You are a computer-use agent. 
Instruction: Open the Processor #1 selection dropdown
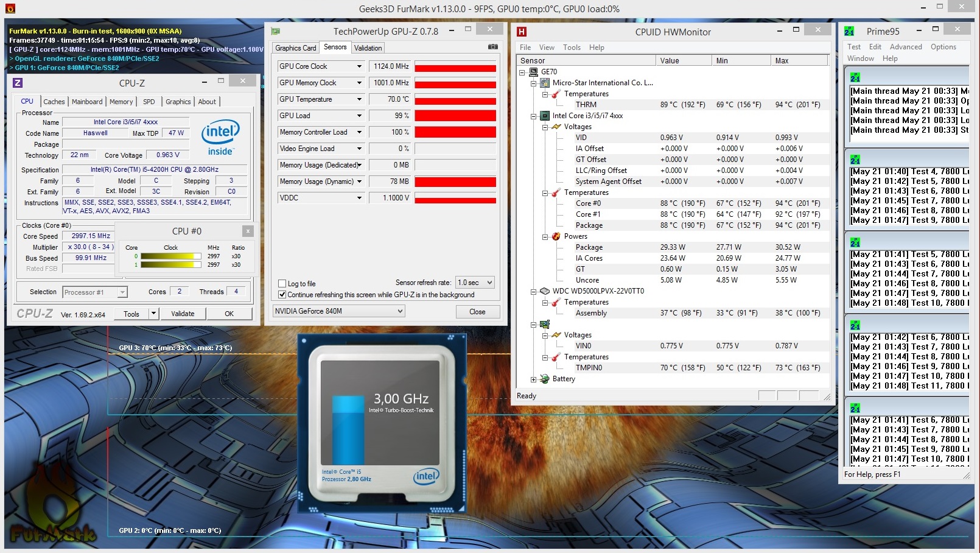click(x=95, y=292)
